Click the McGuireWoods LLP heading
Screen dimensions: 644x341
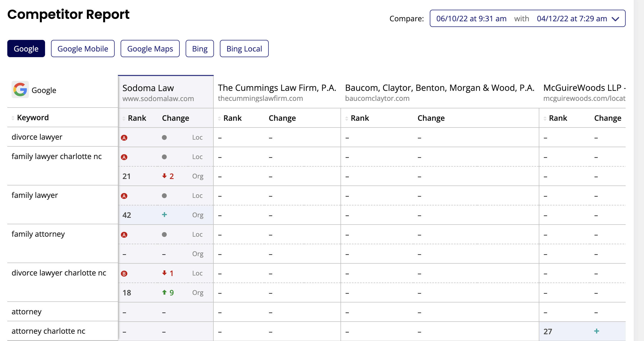click(x=584, y=88)
